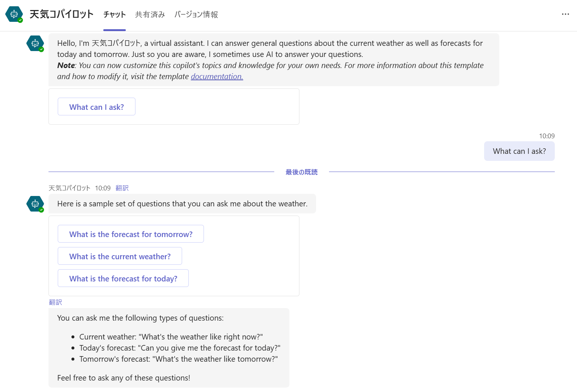Click the welcome message Hello bubble
The image size is (577, 392).
(x=274, y=60)
